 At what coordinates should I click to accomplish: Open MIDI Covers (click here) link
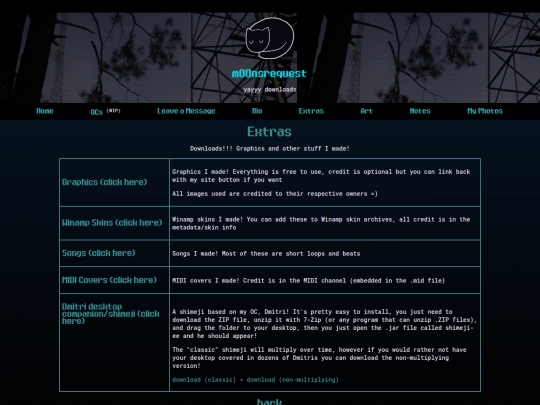(109, 280)
